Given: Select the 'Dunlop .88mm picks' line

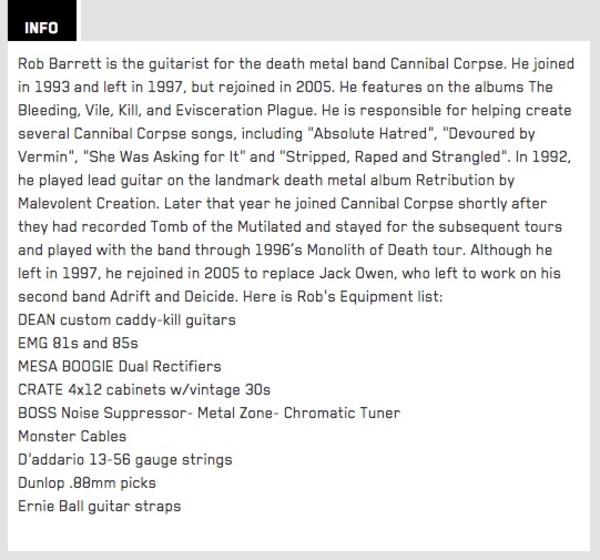Looking at the screenshot, I should [87, 483].
